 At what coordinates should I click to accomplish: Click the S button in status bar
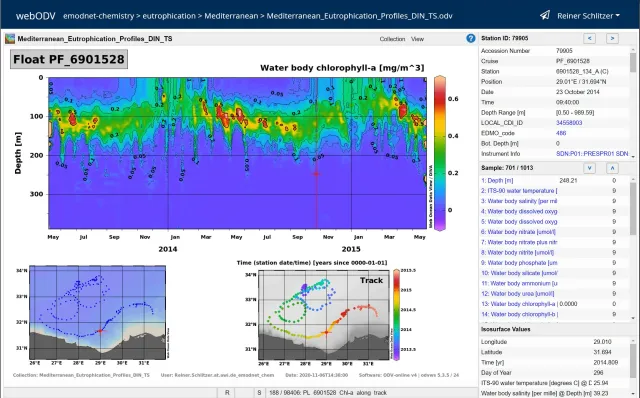coord(259,393)
